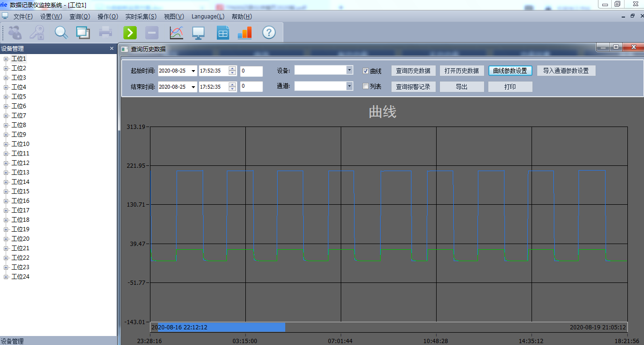Open the curve chart toolbar icon
Screen dimensions: 644x345
point(176,32)
